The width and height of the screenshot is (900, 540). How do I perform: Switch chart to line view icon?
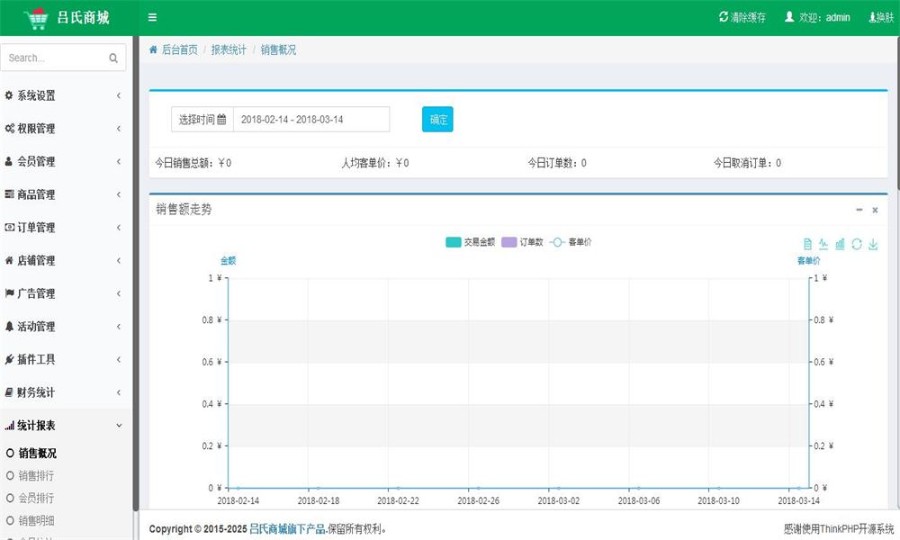[823, 244]
